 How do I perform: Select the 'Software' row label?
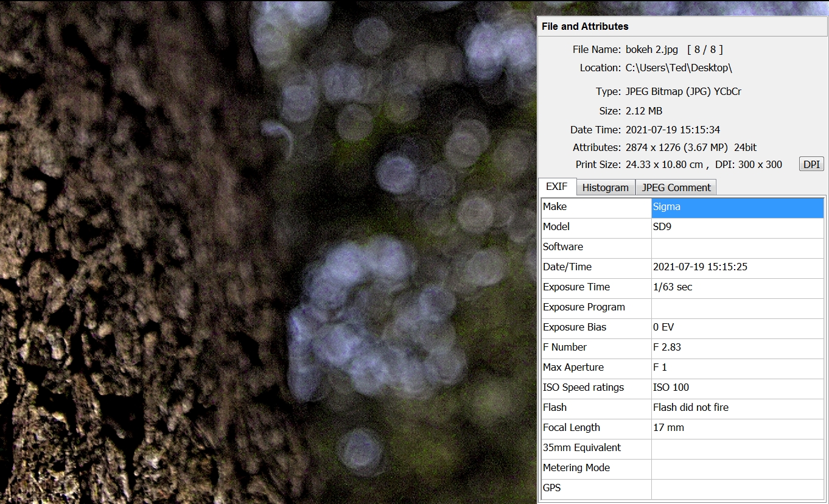point(596,247)
